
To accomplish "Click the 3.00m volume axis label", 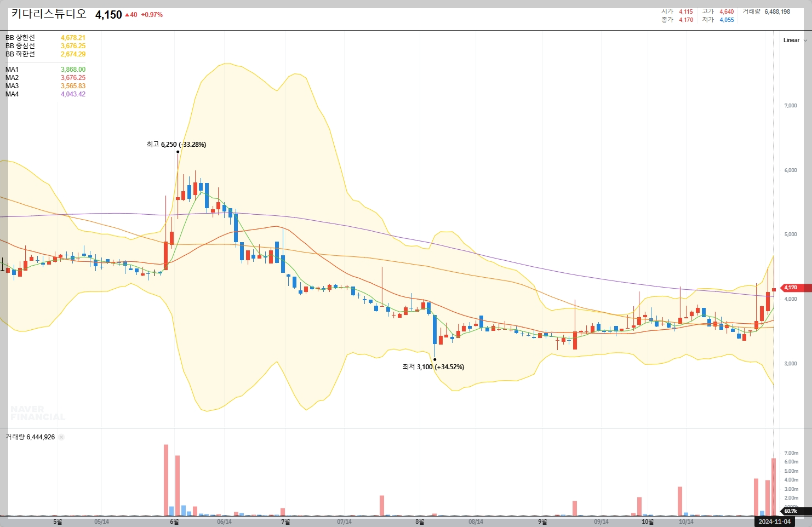I will click(x=791, y=489).
